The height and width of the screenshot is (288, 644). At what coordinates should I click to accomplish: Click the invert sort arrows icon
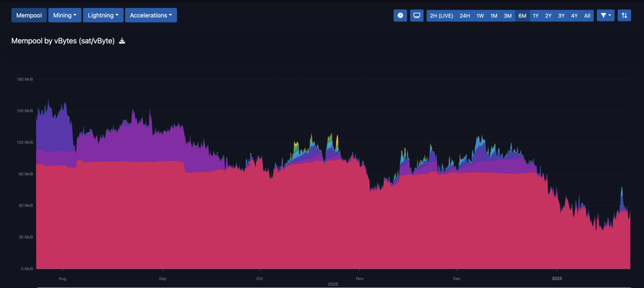coord(624,16)
